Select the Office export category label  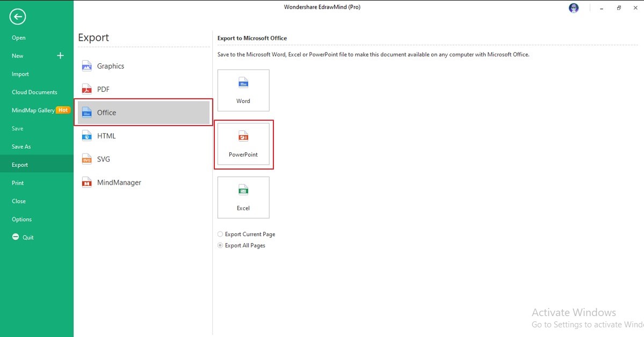(106, 113)
